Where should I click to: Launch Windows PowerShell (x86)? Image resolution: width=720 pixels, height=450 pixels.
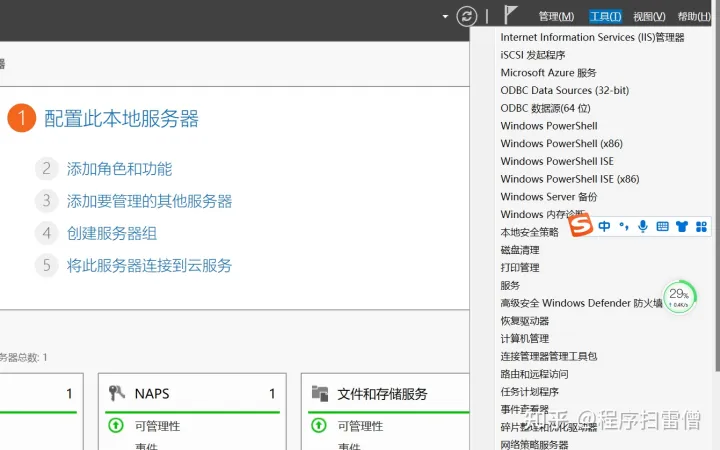[x=562, y=144]
